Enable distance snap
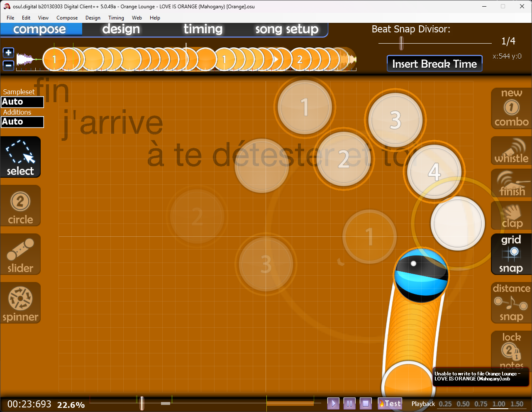532x412 pixels. pyautogui.click(x=511, y=303)
